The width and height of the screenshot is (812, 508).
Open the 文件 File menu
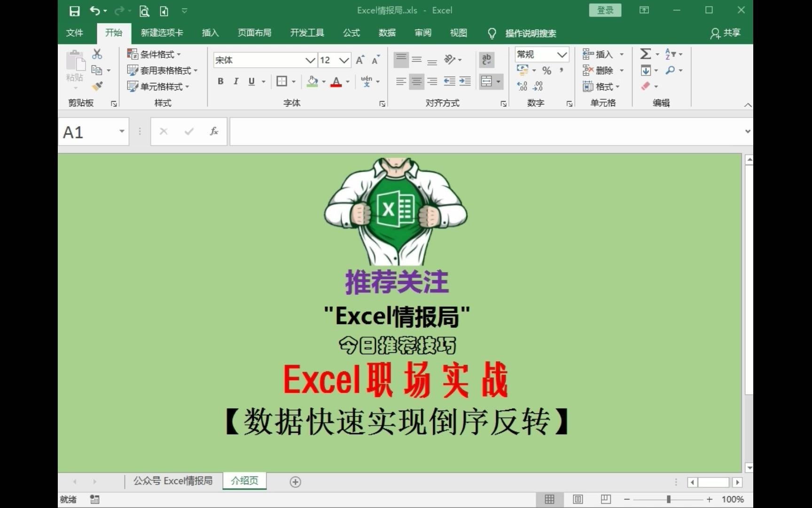click(75, 32)
